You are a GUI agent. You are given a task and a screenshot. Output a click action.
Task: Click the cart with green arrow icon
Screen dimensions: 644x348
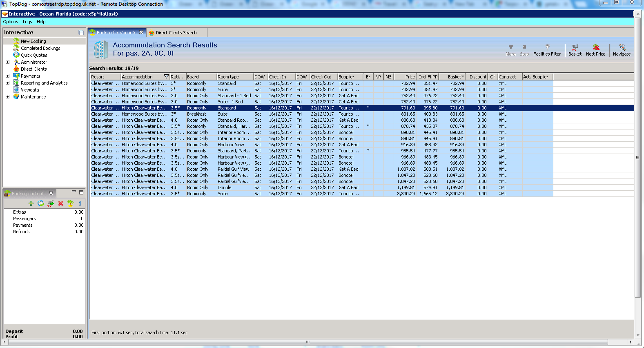pyautogui.click(x=51, y=203)
